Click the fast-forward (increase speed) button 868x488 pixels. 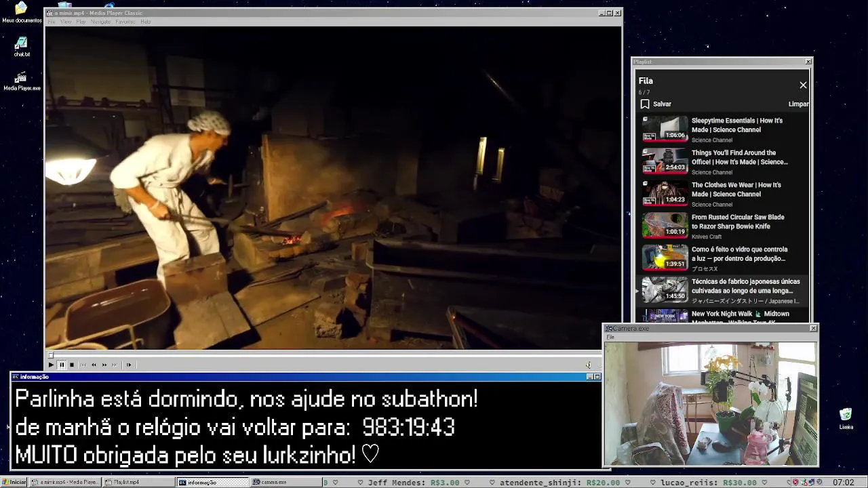tap(104, 365)
